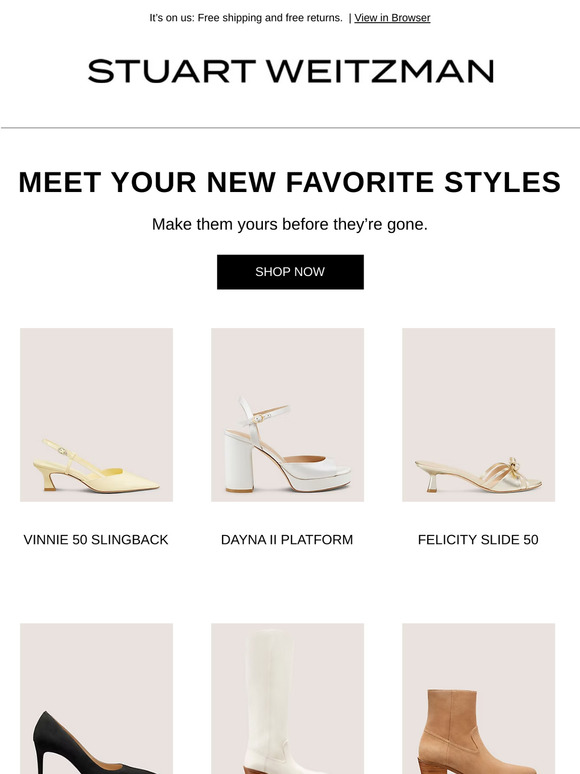Click the block heel of the Dayna platform
580x774 pixels.
[x=239, y=462]
